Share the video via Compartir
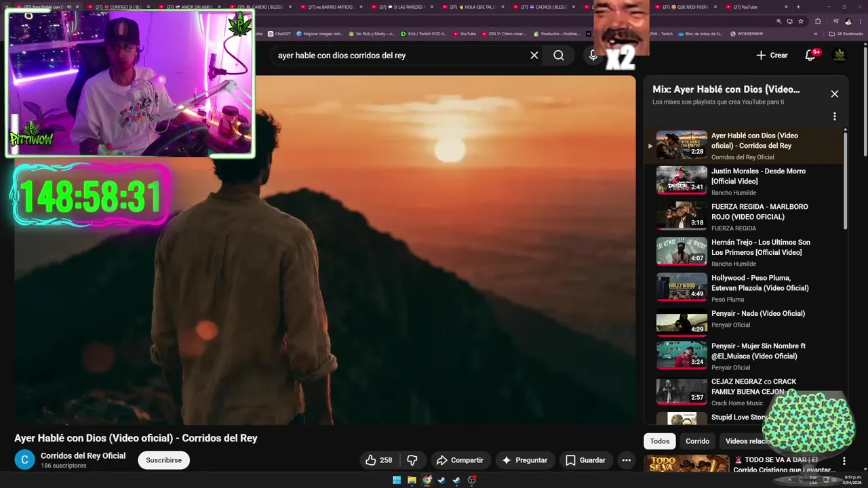This screenshot has width=868, height=488. 460,460
